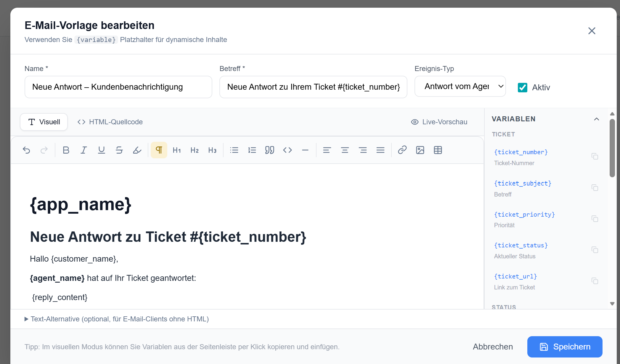The width and height of the screenshot is (620, 364).
Task: Apply bold formatting in the editor
Action: point(66,150)
